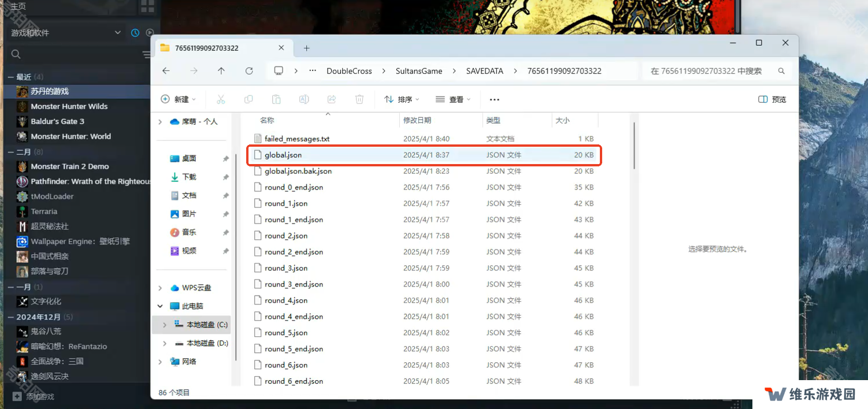Screen dimensions: 868x409
Task: Select the round_3.json file
Action: pyautogui.click(x=425, y=268)
